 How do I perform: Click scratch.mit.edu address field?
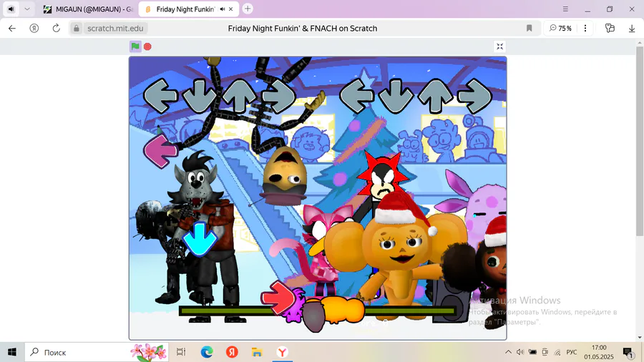[115, 29]
